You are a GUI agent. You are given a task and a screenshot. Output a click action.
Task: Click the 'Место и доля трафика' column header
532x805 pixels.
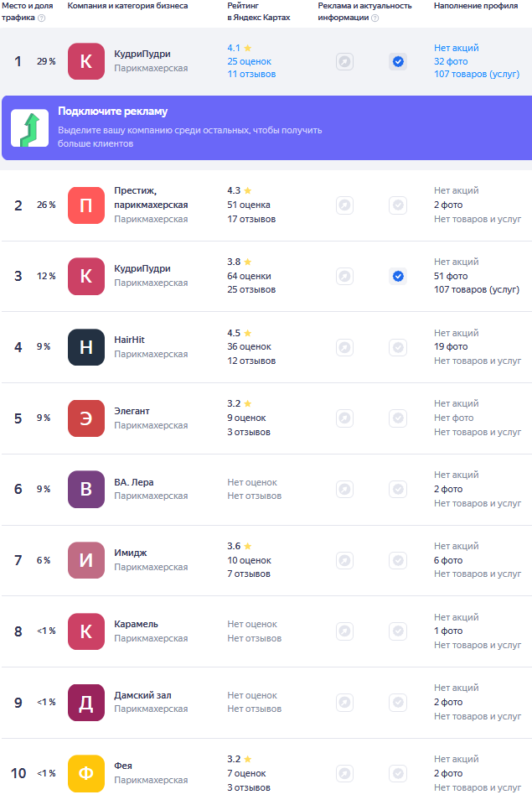27,11
